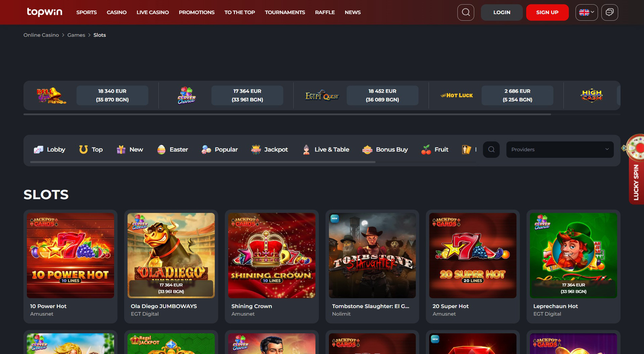The image size is (644, 354).
Task: Open TO THE TOP page
Action: click(x=240, y=12)
